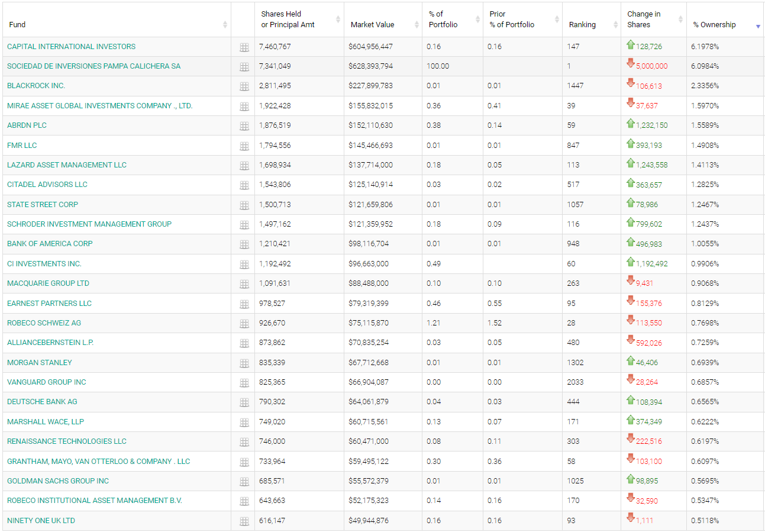
Task: Sort by Change in Shares column
Action: tap(654, 20)
